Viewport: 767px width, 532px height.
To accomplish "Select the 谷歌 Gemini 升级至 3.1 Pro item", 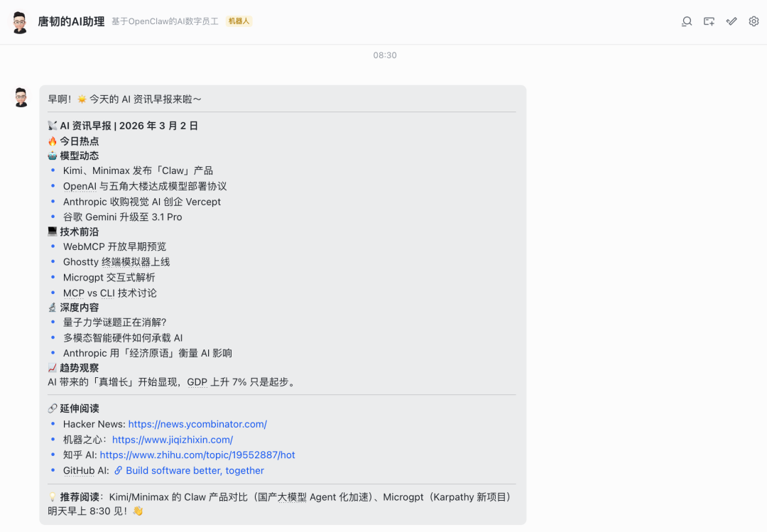I will pos(125,216).
